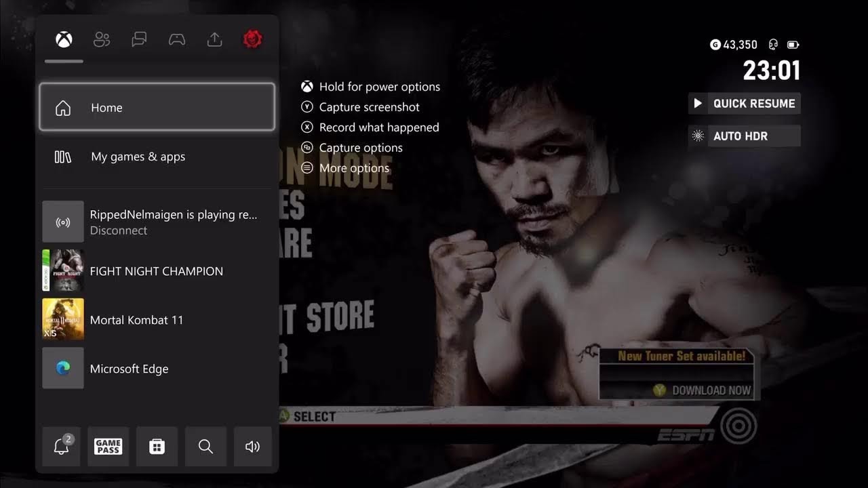Screen dimensions: 868x488
Task: Open the Game Pass button
Action: point(108,447)
